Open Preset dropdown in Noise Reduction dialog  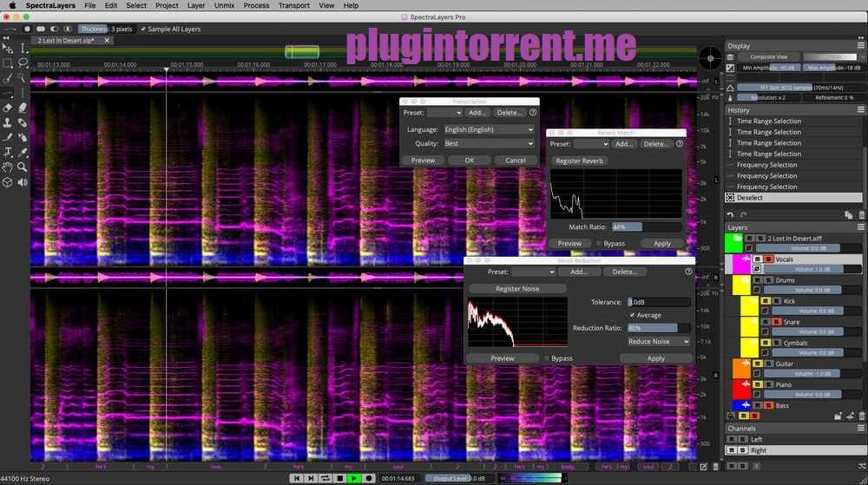(x=533, y=272)
